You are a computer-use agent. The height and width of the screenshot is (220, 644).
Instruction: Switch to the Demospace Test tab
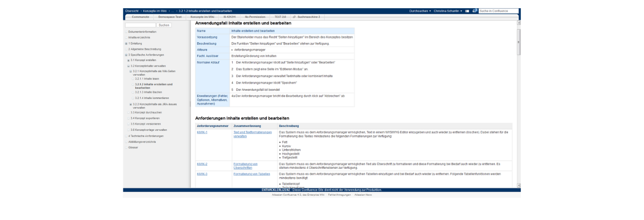[170, 17]
